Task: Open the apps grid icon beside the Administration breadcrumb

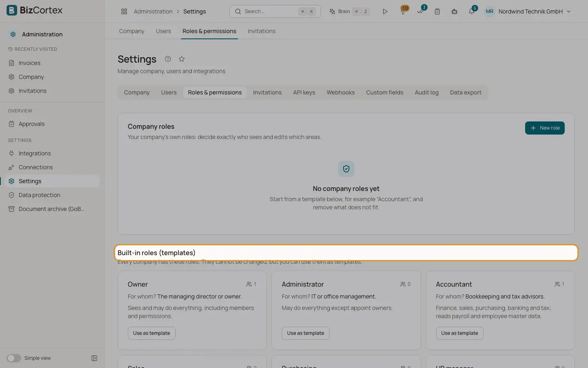Action: (124, 11)
